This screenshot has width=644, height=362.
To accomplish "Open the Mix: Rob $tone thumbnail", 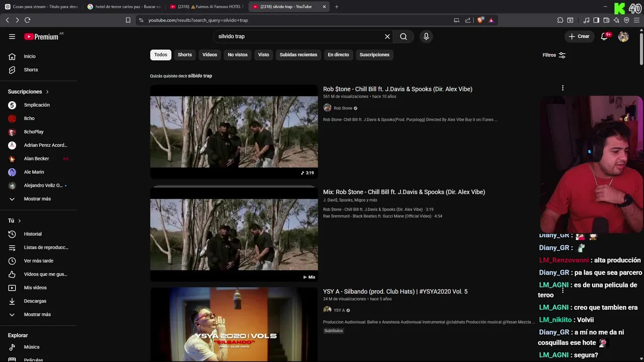I will 234,234.
